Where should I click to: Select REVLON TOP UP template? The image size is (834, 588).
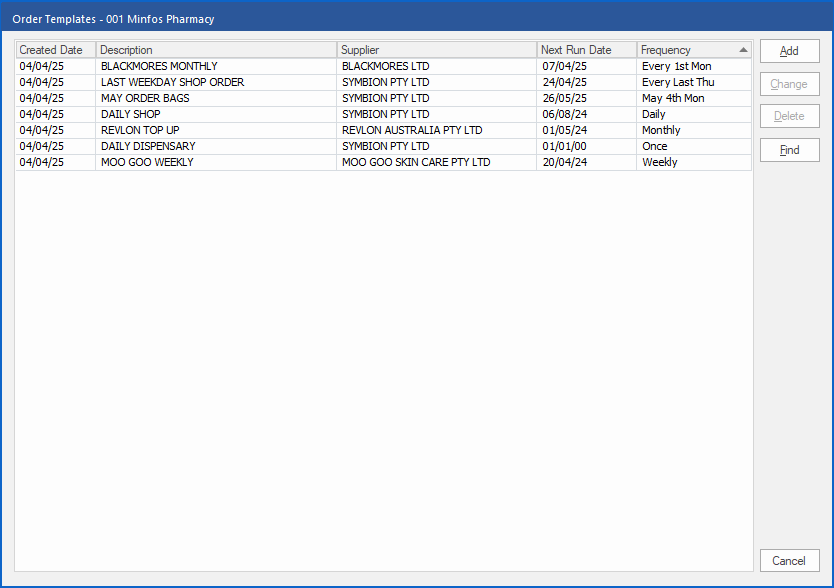tap(383, 130)
